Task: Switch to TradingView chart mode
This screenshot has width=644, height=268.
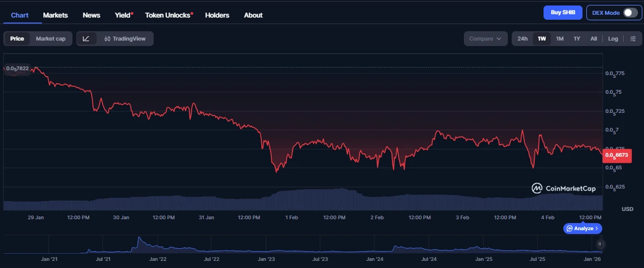Action: point(125,38)
